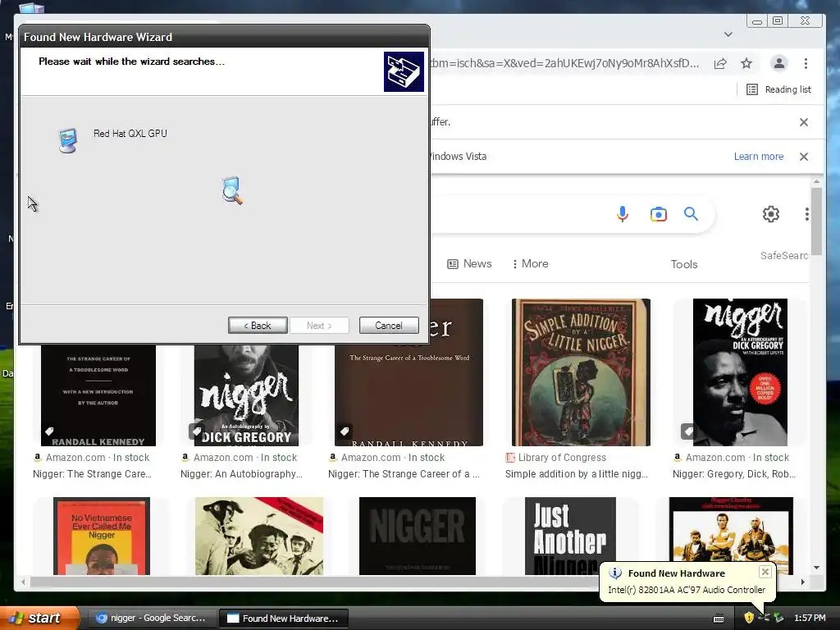The image size is (840, 630).
Task: Search by image with the camera icon
Action: [659, 214]
